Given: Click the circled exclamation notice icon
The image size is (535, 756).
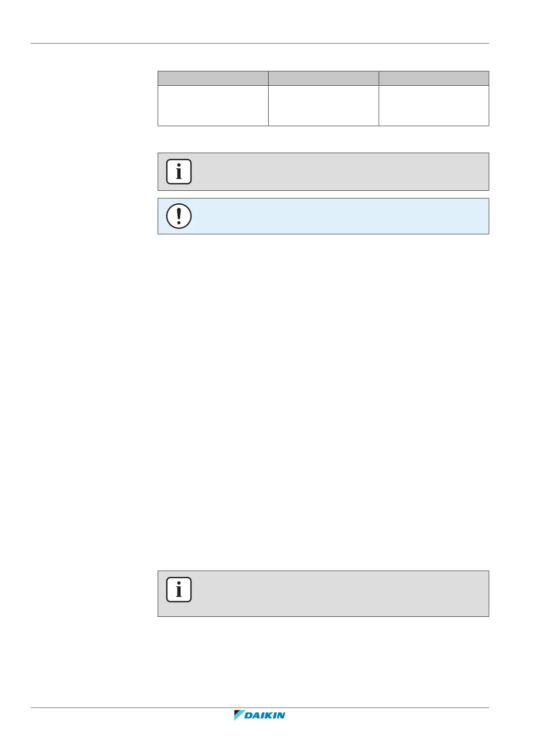Looking at the screenshot, I should 179,216.
